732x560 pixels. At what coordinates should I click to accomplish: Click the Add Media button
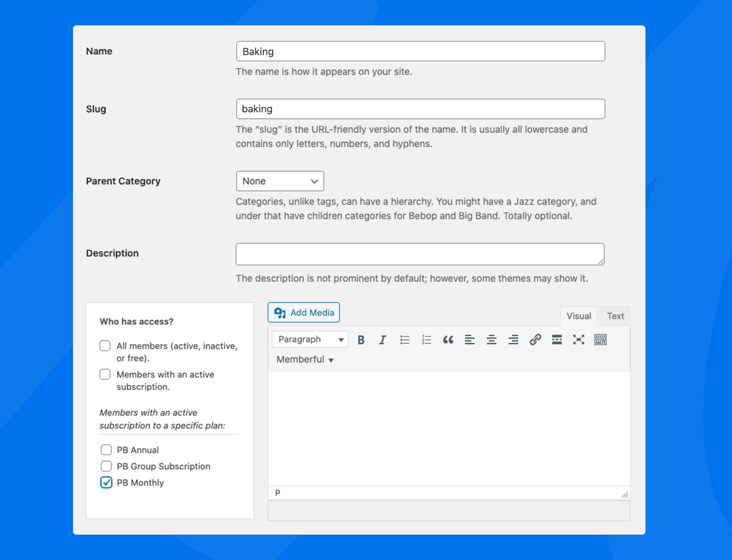(x=304, y=312)
